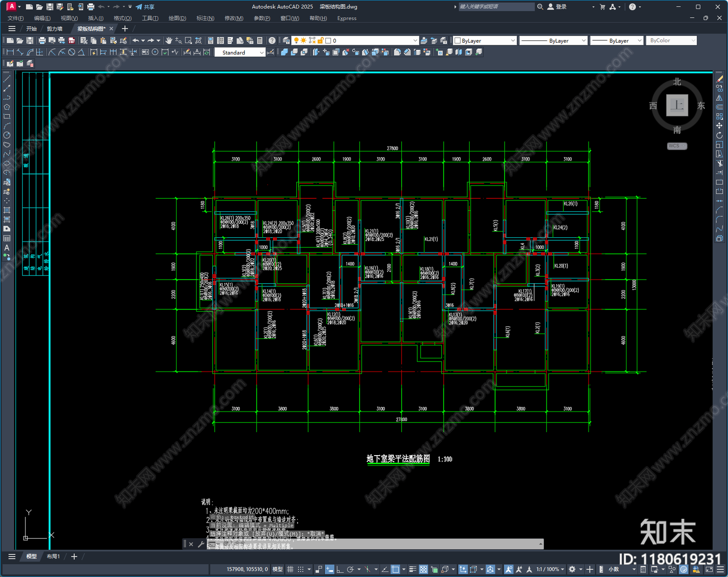This screenshot has height=577, width=728.
Task: Select the Erase tool in modify toolbar
Action: (x=719, y=79)
